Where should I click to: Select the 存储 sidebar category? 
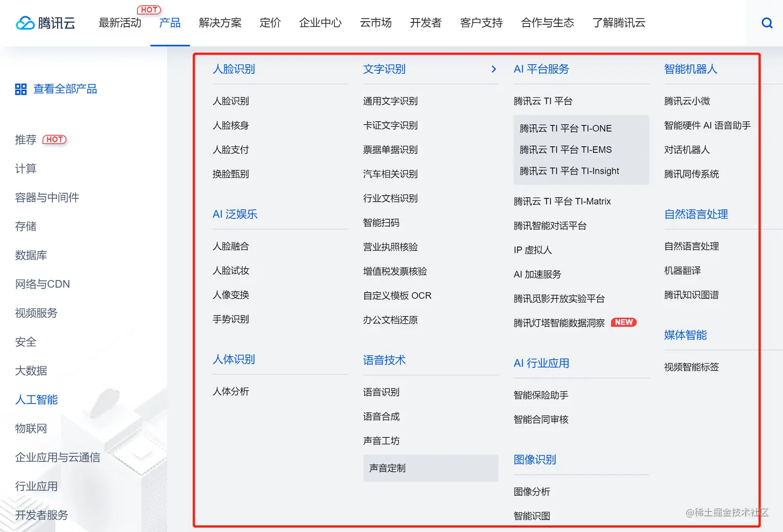coord(25,226)
